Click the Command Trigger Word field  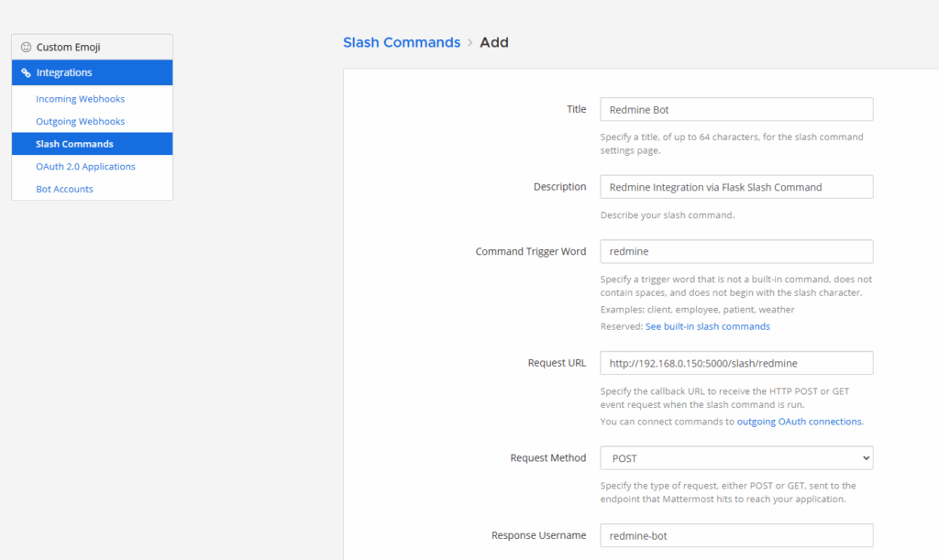click(x=735, y=251)
